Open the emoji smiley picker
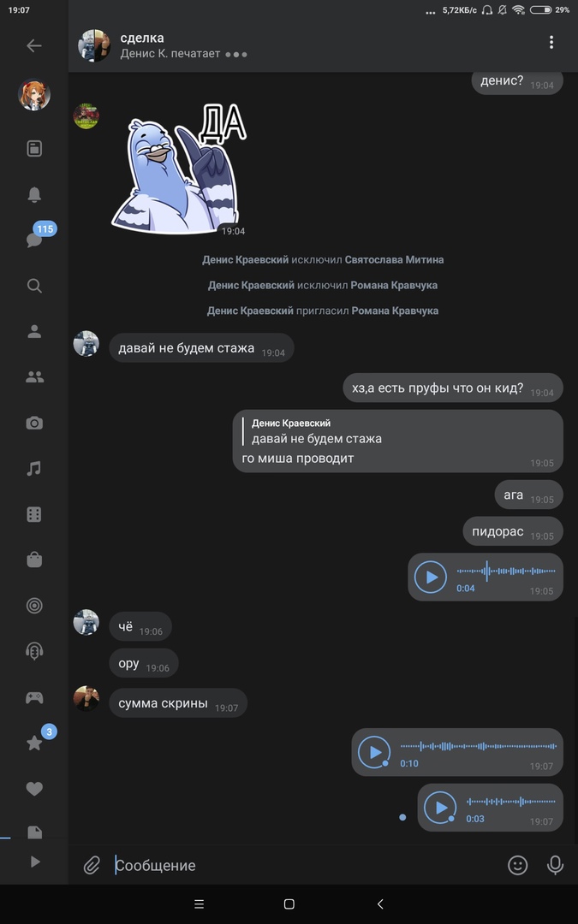 (x=517, y=865)
